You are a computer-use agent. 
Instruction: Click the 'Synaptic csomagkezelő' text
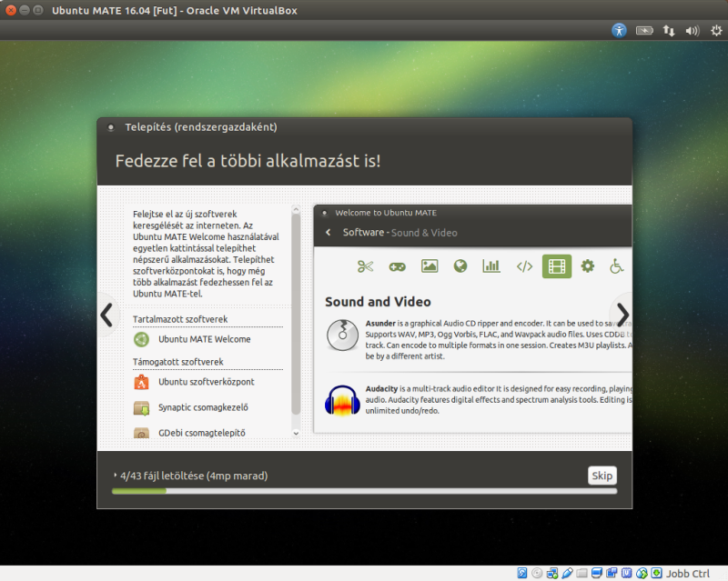[x=203, y=407]
